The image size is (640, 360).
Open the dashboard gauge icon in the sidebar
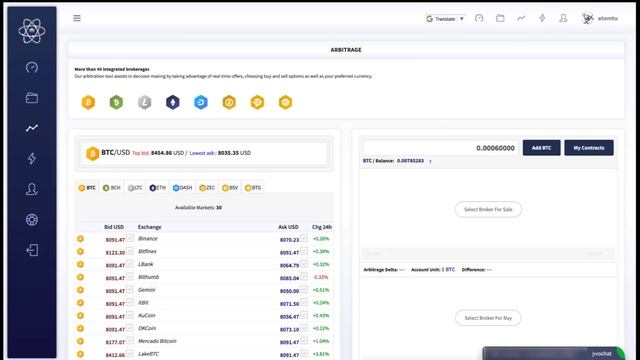point(32,67)
